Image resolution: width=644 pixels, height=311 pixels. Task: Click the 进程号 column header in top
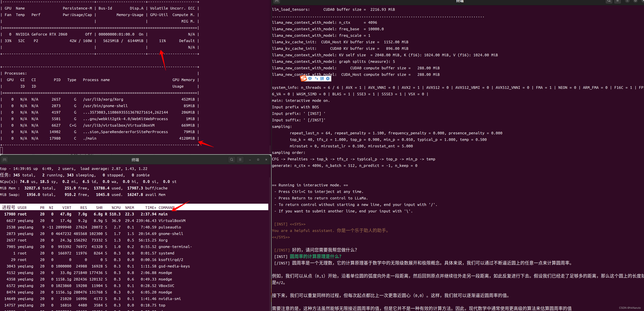(9, 207)
